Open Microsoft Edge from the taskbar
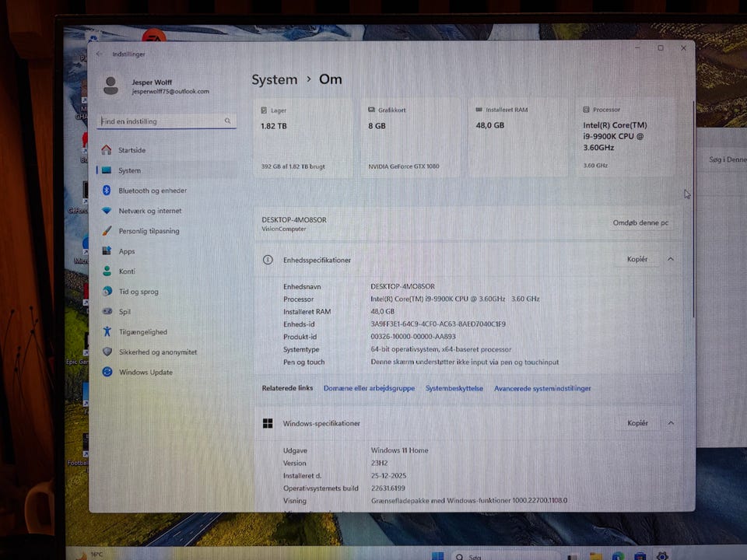This screenshot has height=560, width=747. pyautogui.click(x=617, y=556)
